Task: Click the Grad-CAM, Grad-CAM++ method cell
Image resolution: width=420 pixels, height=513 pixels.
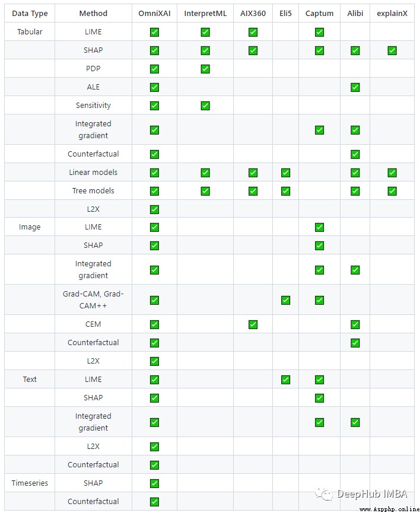Action: pos(93,299)
